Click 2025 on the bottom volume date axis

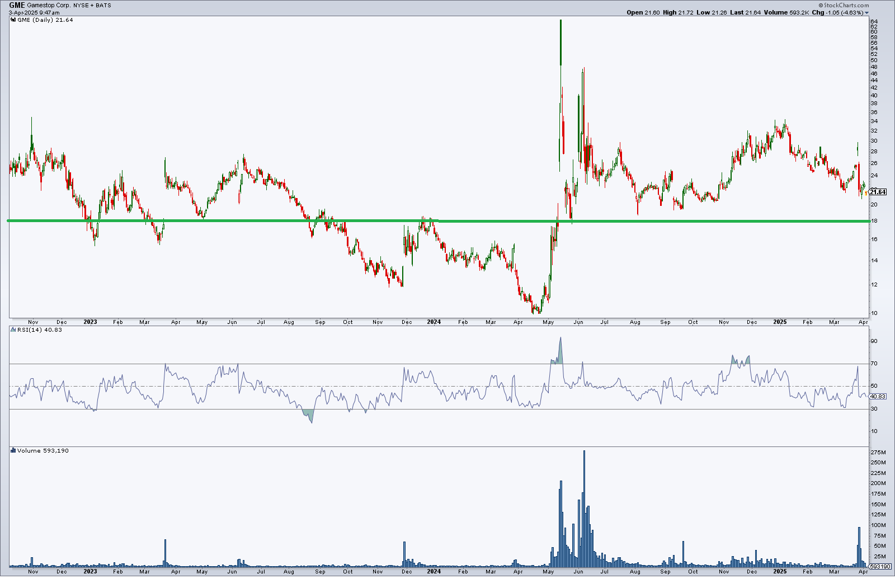[780, 572]
